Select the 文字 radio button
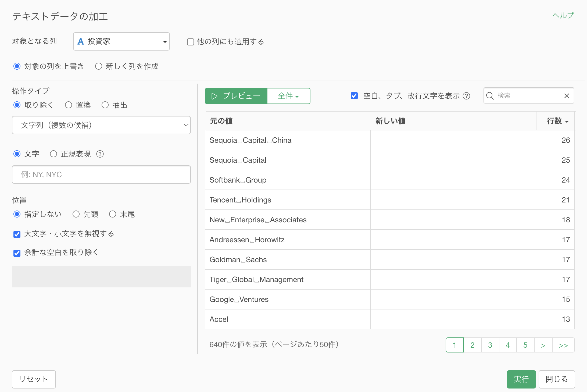 [17, 154]
